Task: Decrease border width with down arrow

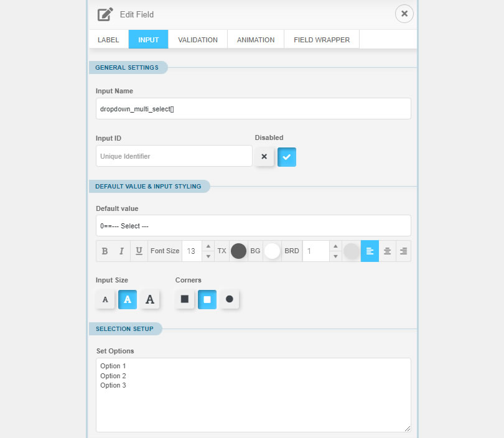Action: [x=335, y=256]
